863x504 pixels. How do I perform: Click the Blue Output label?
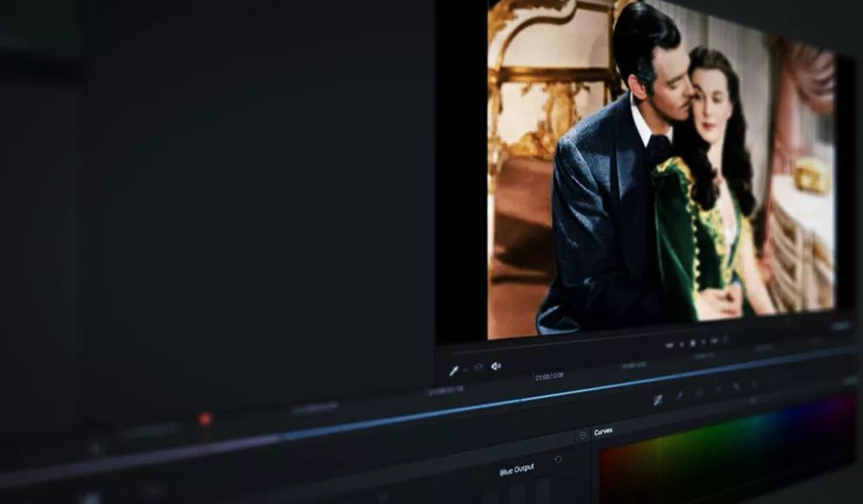coord(517,471)
